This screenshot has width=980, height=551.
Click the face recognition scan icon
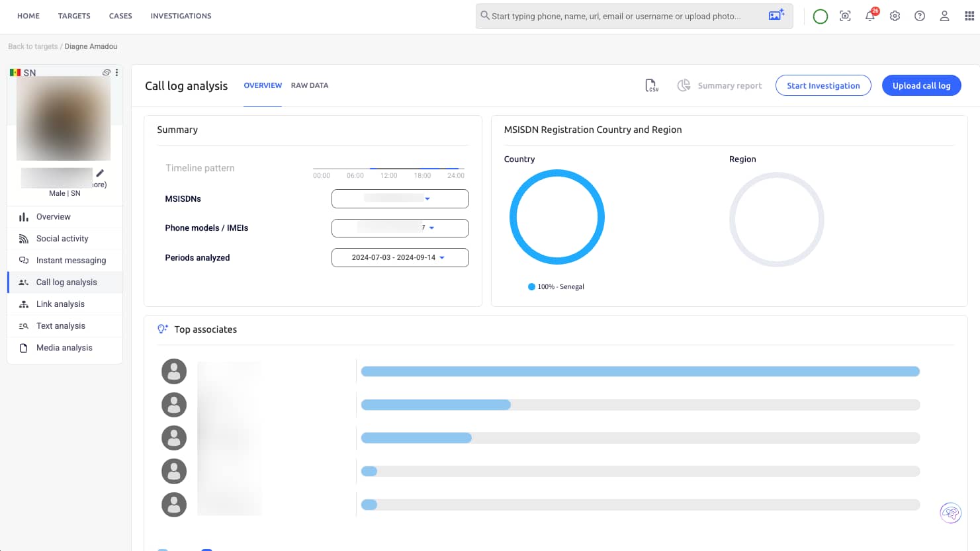pyautogui.click(x=845, y=17)
